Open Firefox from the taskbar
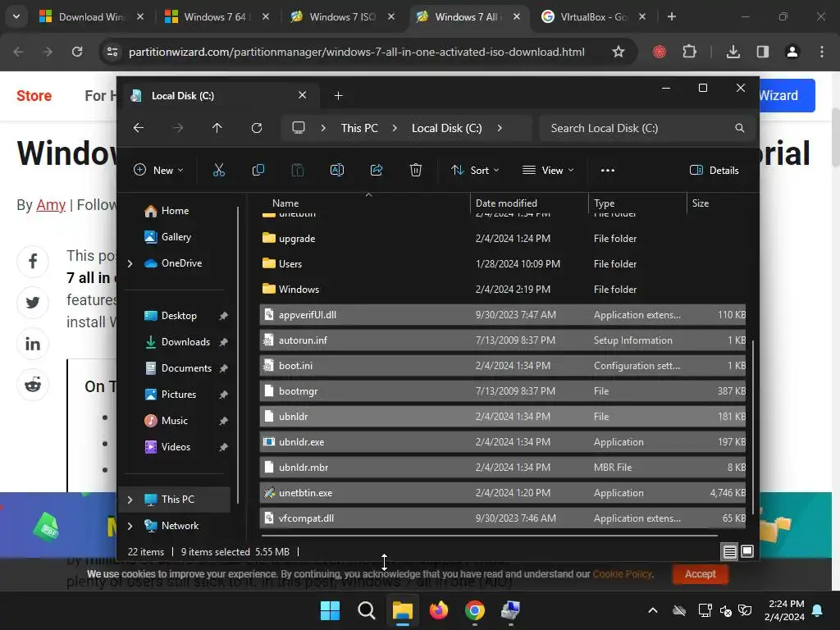 [439, 610]
